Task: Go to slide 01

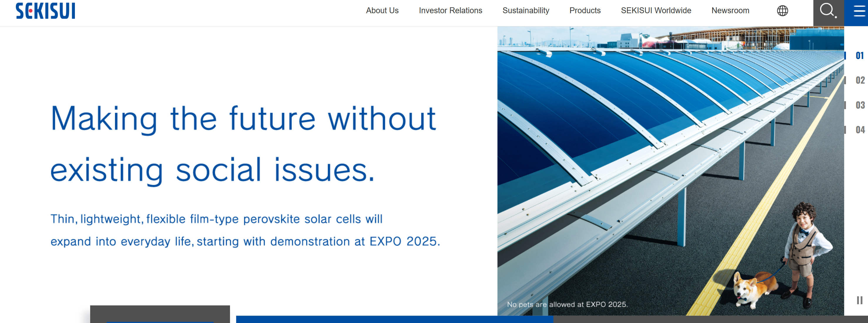Action: point(859,55)
